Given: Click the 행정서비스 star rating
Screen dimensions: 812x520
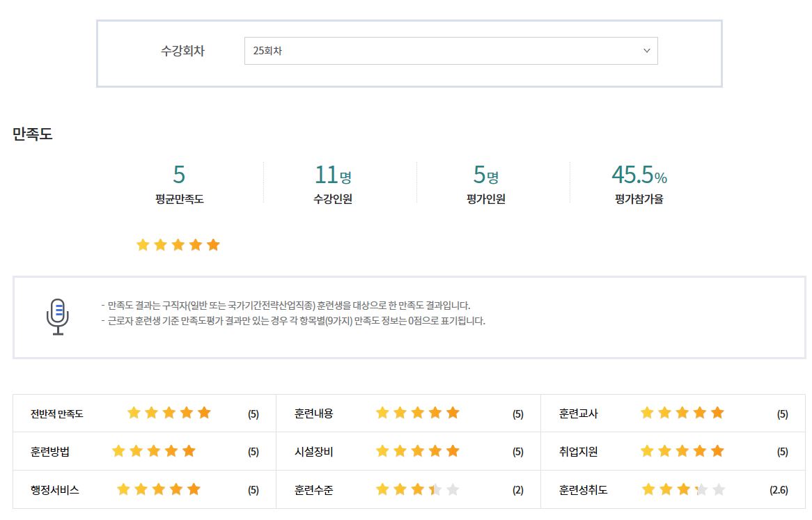Looking at the screenshot, I should point(159,489).
